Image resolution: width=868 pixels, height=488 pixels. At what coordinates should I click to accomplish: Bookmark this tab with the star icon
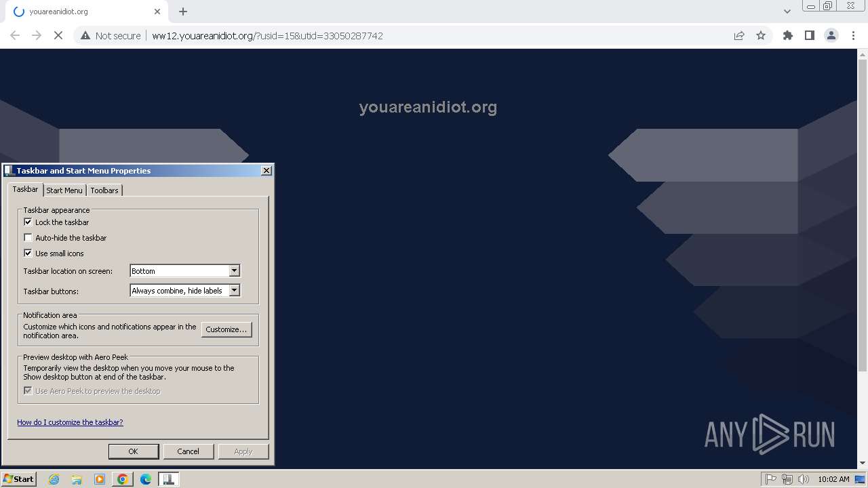pyautogui.click(x=761, y=35)
